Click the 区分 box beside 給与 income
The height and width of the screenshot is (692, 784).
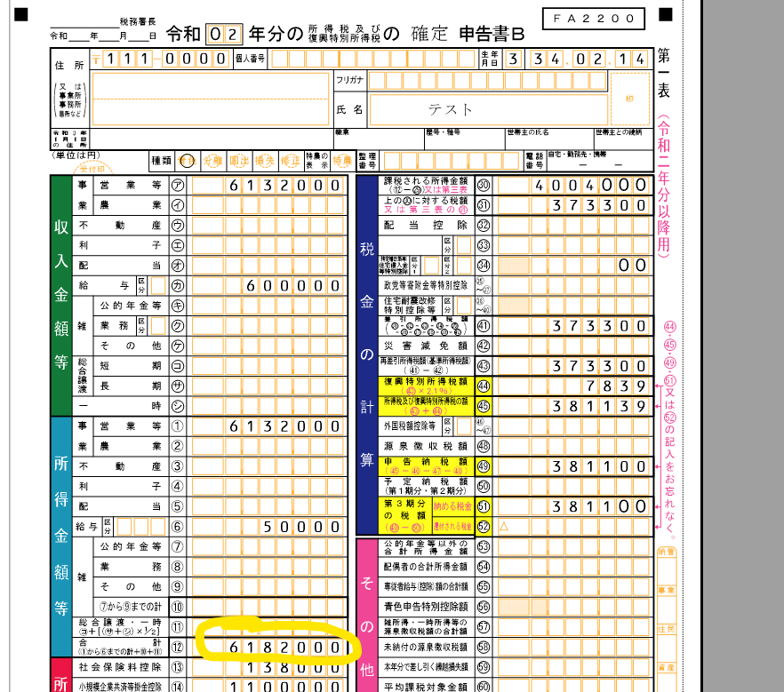coord(157,286)
